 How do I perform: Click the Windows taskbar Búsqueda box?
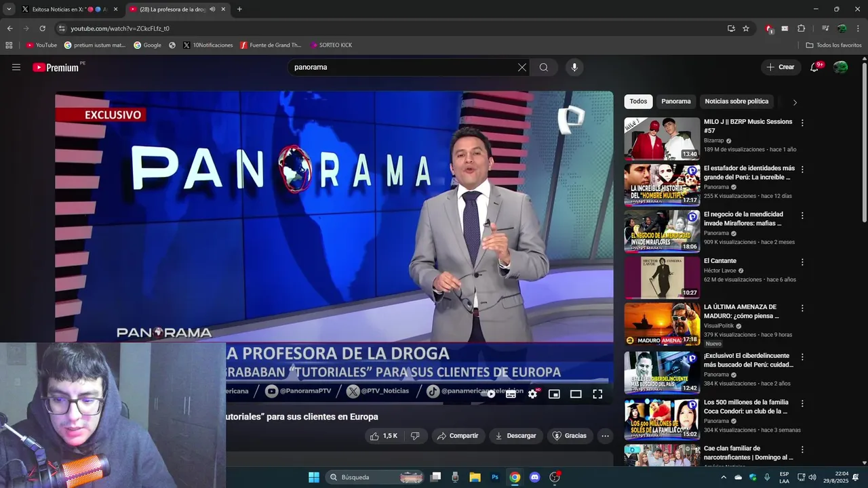click(376, 477)
